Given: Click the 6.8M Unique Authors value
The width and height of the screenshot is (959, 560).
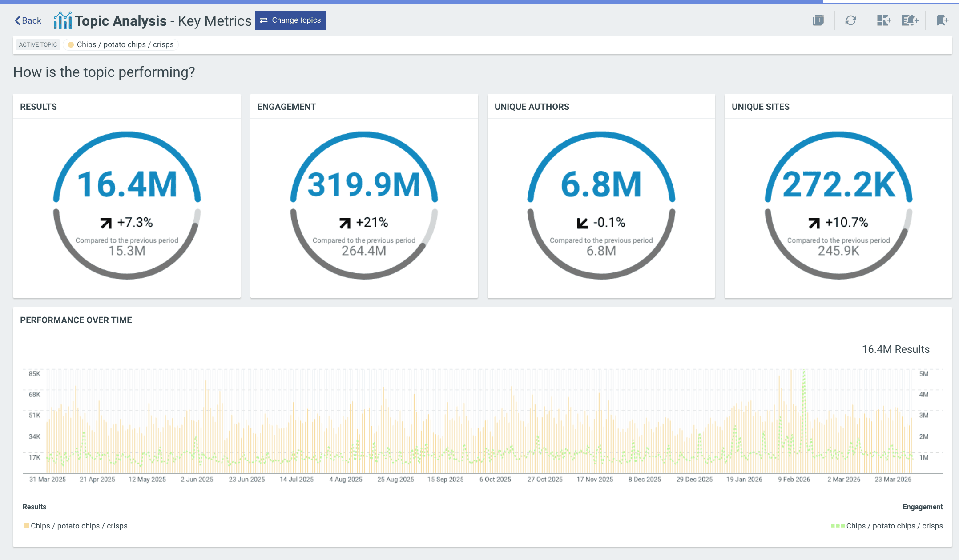Looking at the screenshot, I should tap(601, 184).
